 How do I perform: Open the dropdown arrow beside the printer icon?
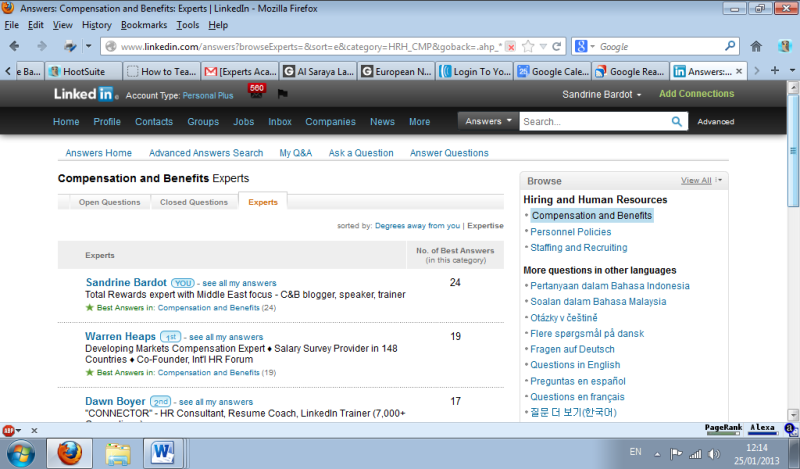[x=88, y=46]
